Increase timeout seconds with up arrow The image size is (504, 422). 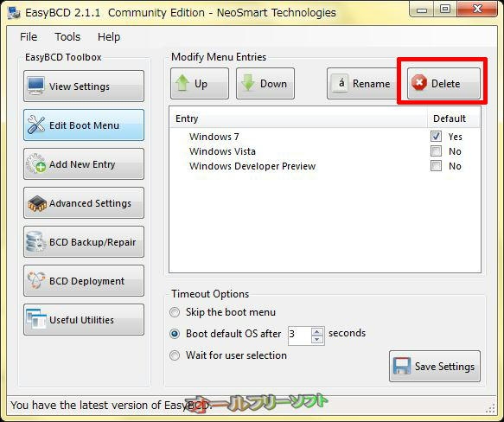(x=317, y=332)
